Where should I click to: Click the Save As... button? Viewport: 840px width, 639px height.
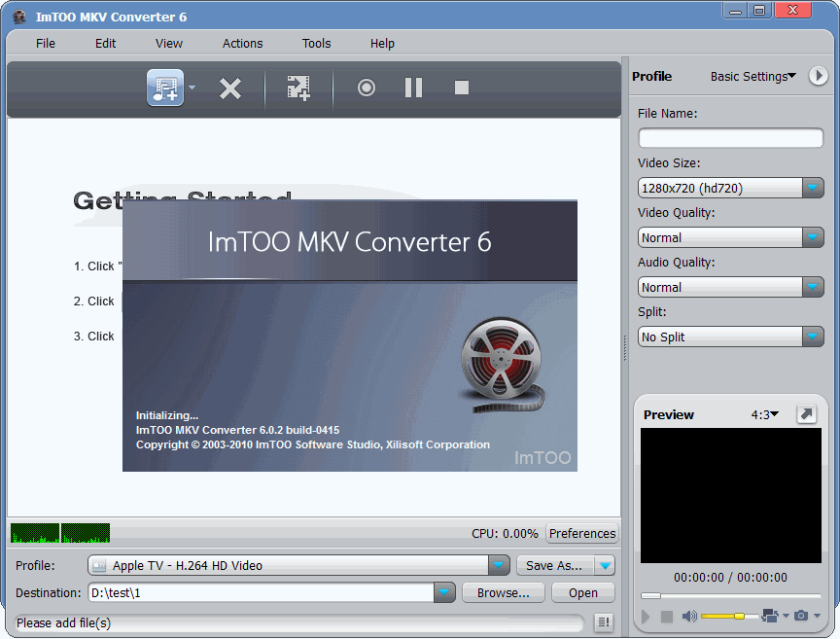pyautogui.click(x=555, y=565)
